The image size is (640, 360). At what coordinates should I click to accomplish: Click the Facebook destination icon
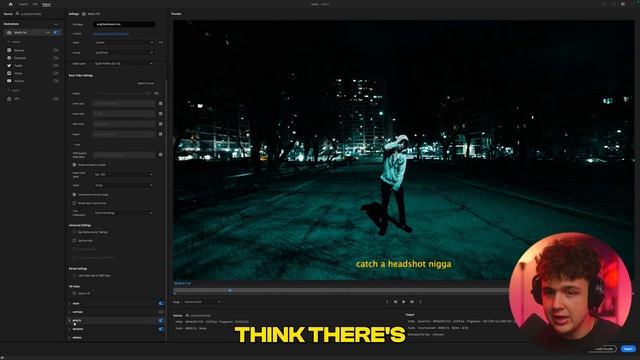pos(9,58)
